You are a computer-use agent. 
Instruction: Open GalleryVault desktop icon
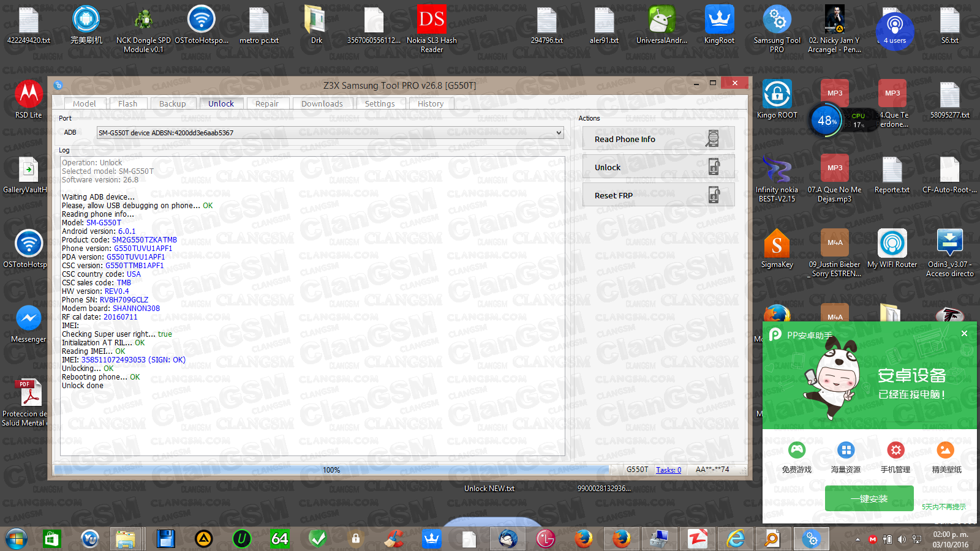[26, 175]
